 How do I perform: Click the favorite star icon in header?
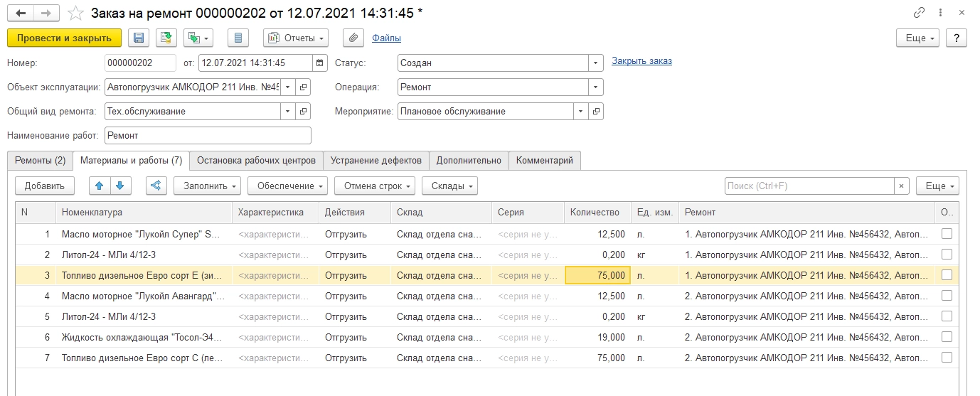(x=75, y=14)
